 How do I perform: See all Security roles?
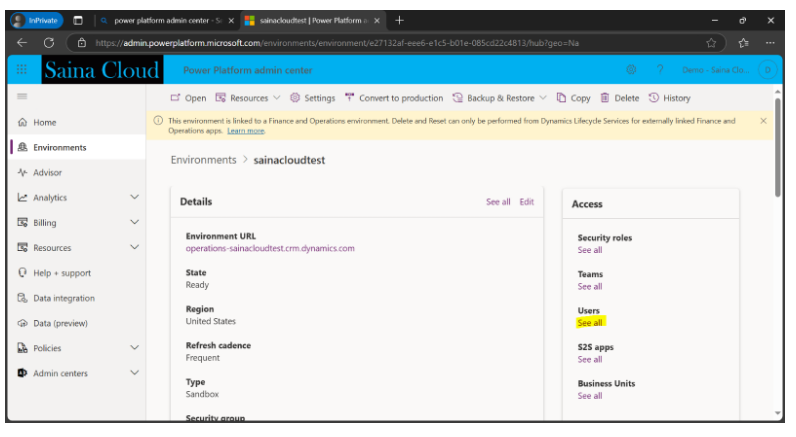click(590, 250)
